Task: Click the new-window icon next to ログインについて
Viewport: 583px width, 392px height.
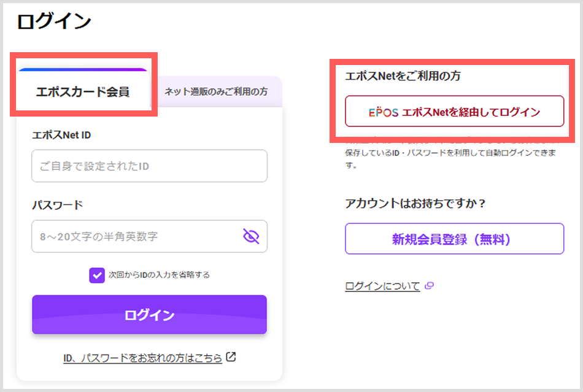Action: tap(429, 286)
